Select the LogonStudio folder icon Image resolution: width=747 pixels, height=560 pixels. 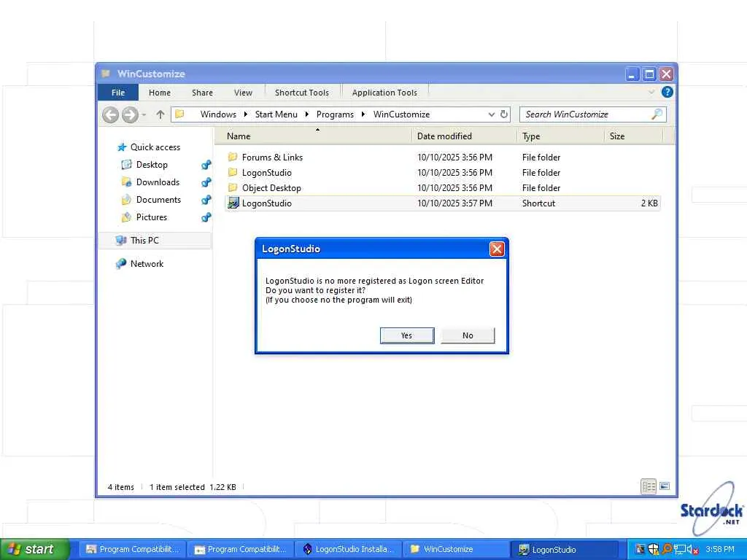[x=233, y=172]
